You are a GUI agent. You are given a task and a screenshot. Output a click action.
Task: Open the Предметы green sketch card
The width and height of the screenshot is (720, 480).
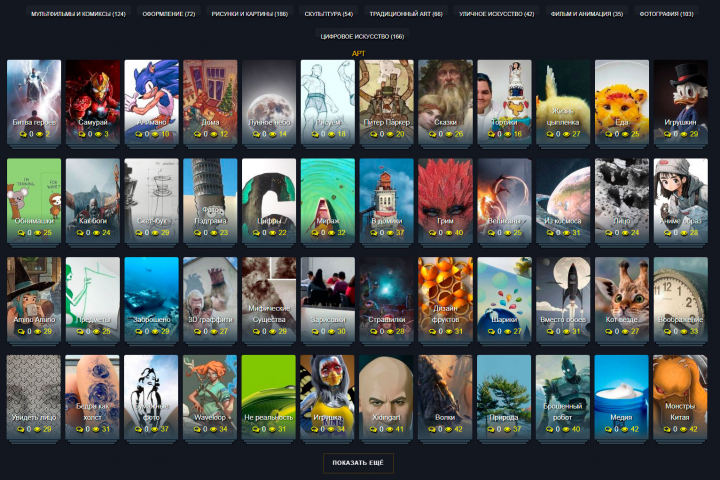tap(93, 299)
